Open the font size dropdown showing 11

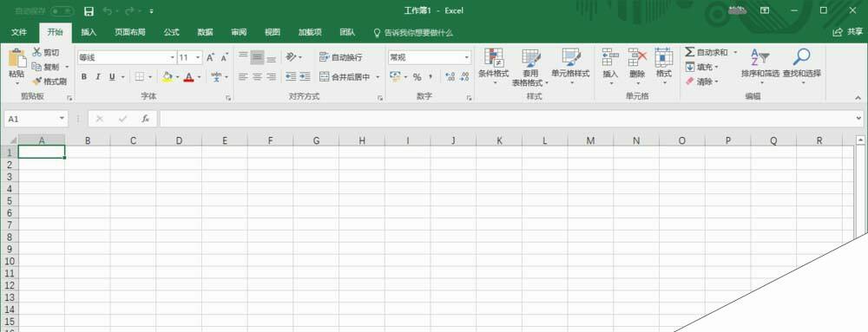(x=198, y=57)
